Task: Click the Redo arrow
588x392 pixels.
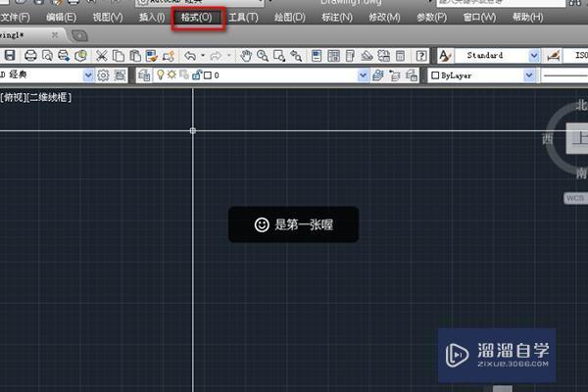Action: click(216, 56)
